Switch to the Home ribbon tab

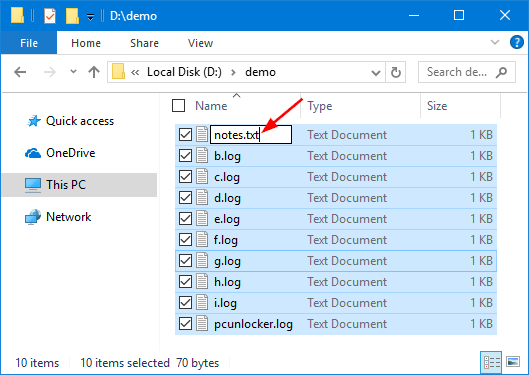86,43
